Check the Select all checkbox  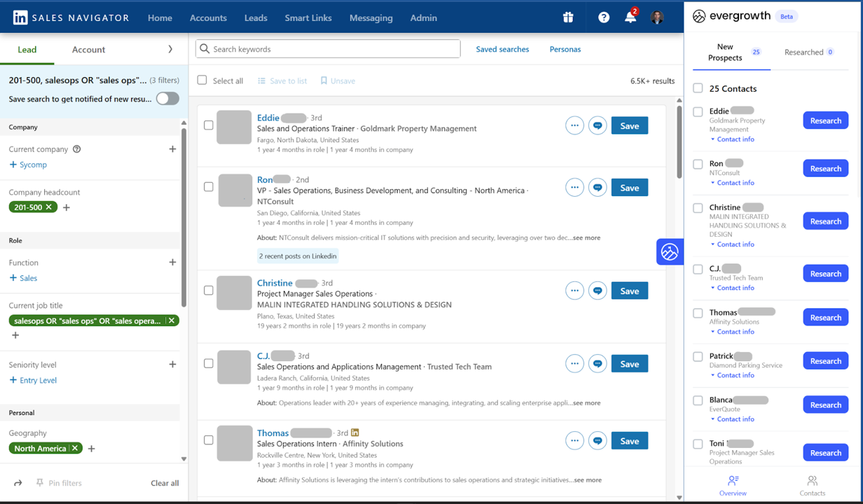pyautogui.click(x=202, y=80)
